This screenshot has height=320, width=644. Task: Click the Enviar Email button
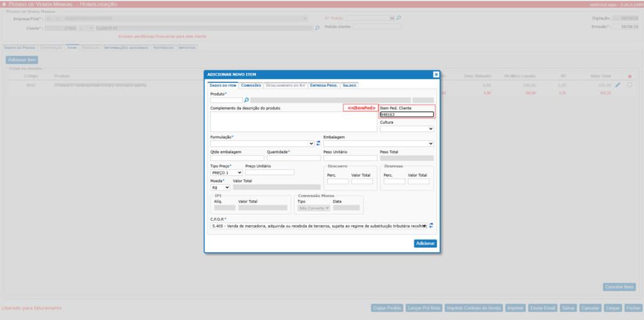tap(542, 308)
